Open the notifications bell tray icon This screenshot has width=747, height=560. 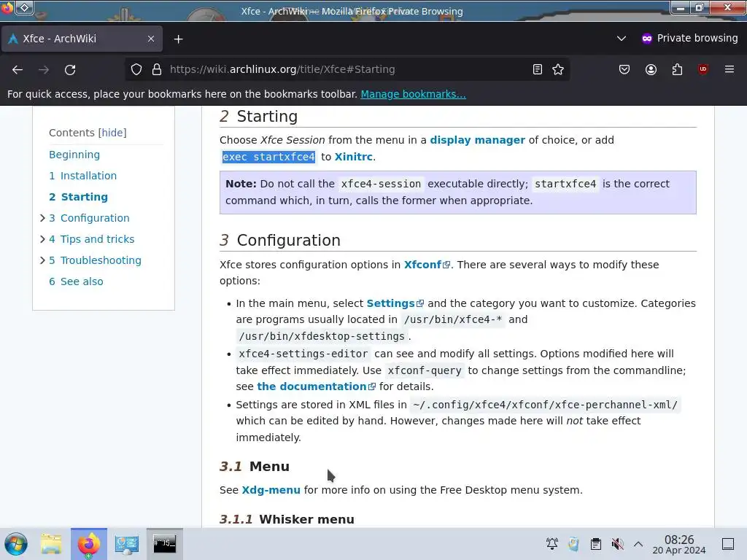[552, 544]
